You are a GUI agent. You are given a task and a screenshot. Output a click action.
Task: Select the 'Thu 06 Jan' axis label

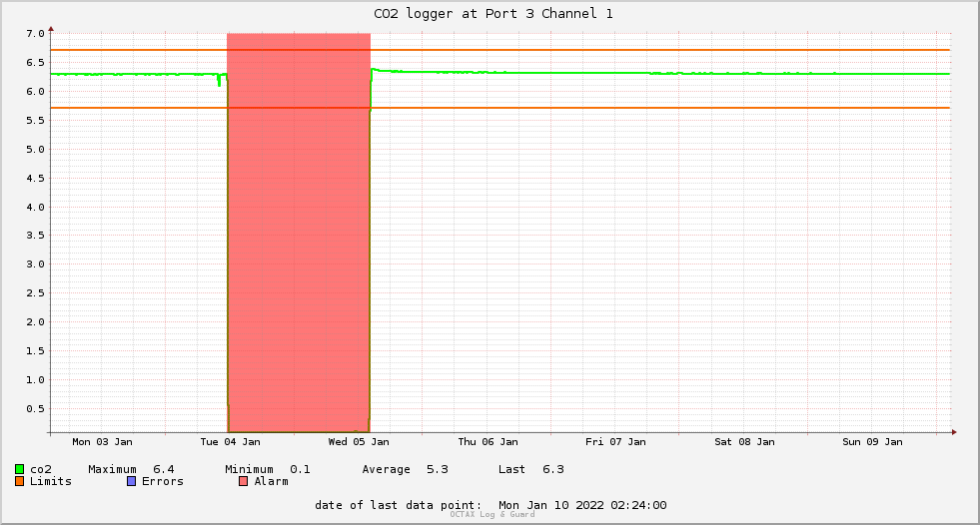click(x=489, y=442)
